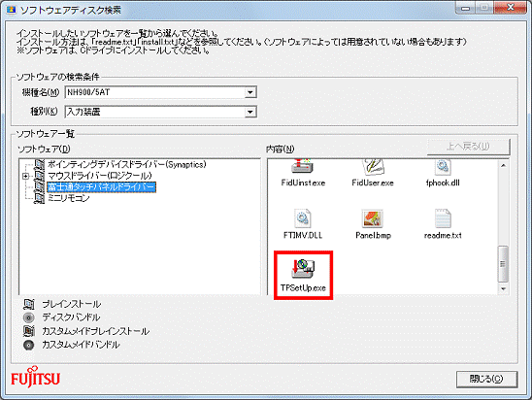The image size is (532, 400).
Task: Click the 閉じる(C) close button
Action: pos(486,379)
